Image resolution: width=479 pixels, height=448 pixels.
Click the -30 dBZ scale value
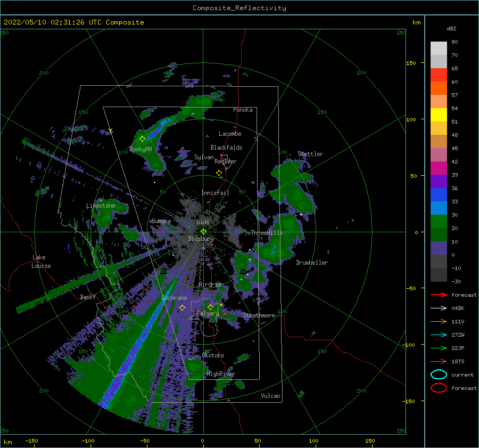[456, 281]
